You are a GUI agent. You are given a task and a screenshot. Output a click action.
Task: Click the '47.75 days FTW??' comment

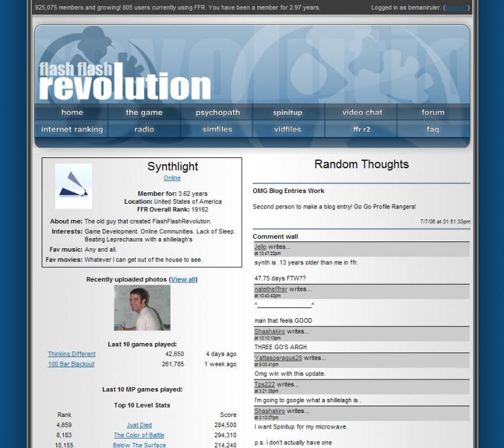point(280,278)
